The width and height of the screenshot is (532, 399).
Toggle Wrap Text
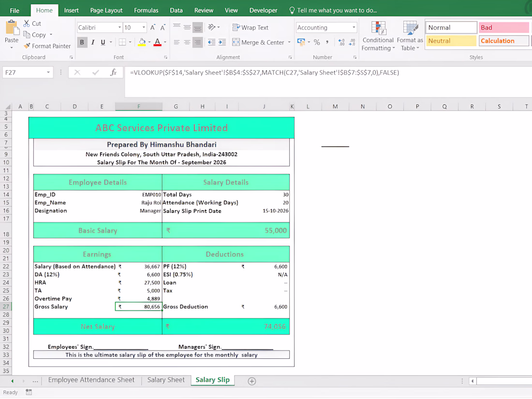coord(251,28)
